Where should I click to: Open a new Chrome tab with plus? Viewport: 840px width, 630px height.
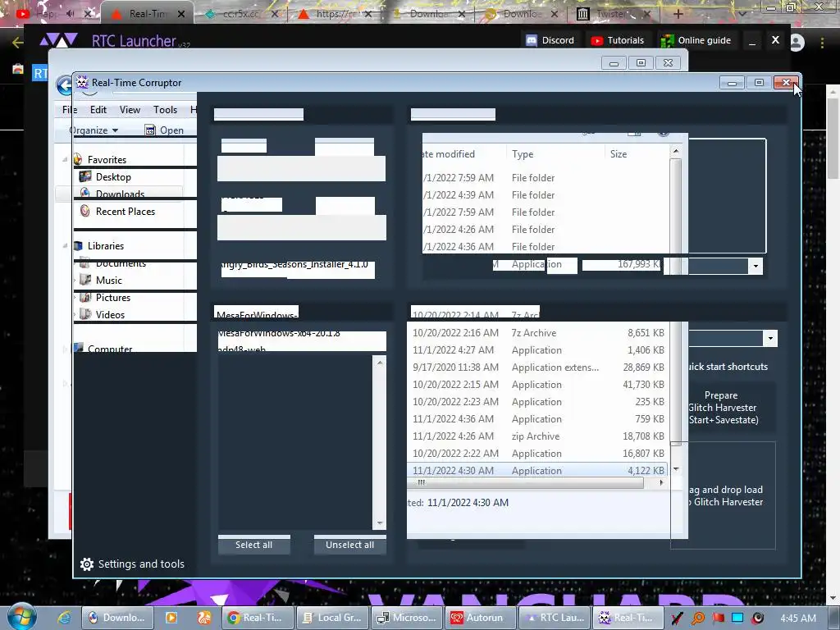[x=678, y=14]
